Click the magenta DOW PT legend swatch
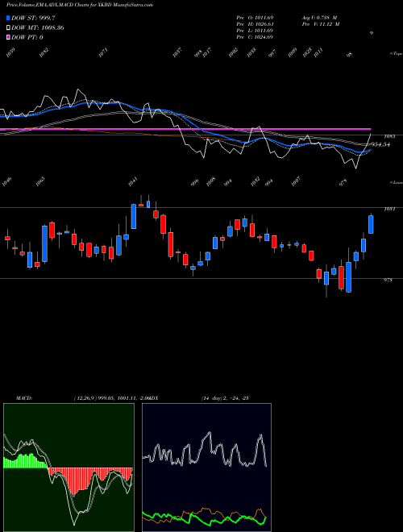Image resolution: width=403 pixels, height=532 pixels. pyautogui.click(x=8, y=37)
